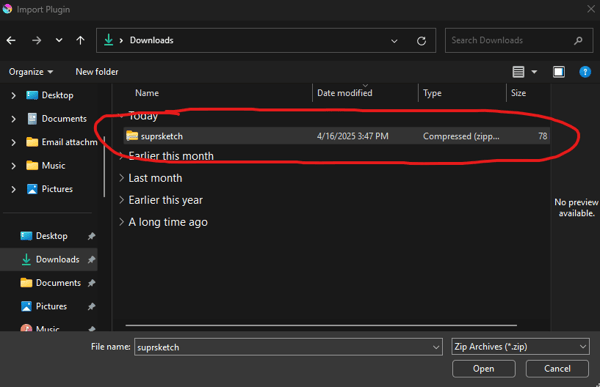Create a New folder
This screenshot has height=387, width=600.
coord(97,72)
